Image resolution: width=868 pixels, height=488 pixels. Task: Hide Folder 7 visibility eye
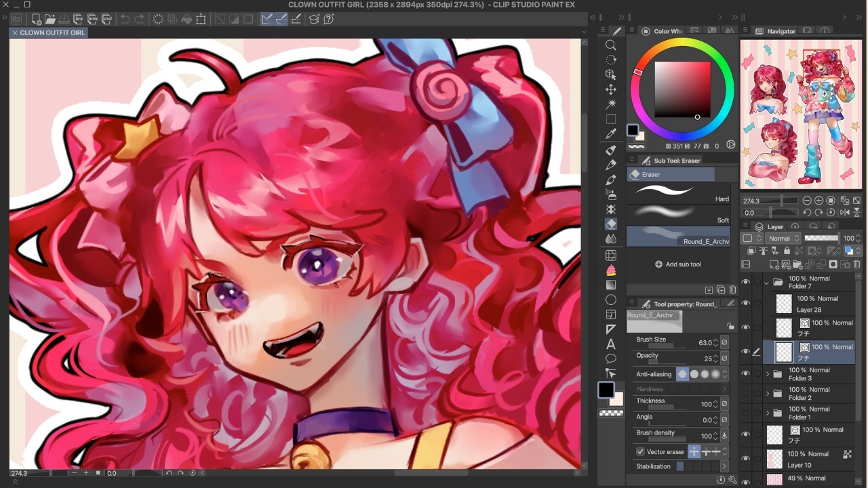pos(746,282)
